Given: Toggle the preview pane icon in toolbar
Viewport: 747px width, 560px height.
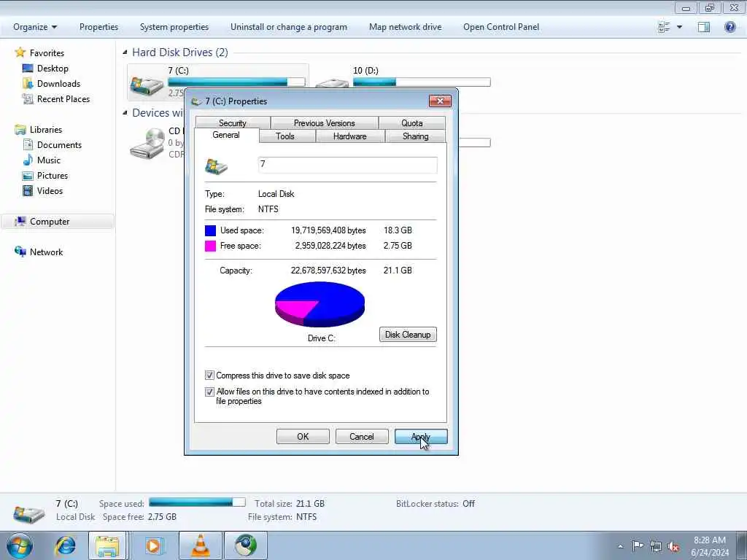Looking at the screenshot, I should coord(704,27).
